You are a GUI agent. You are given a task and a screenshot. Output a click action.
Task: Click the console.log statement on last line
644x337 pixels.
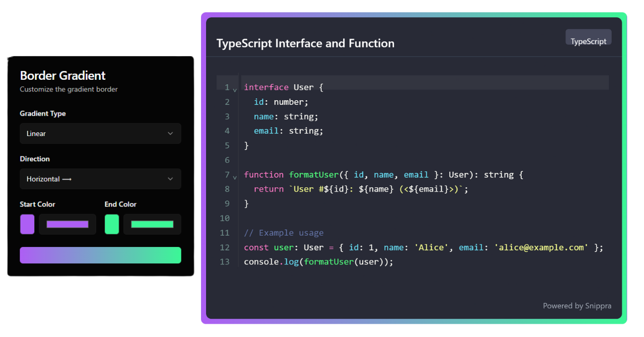click(x=318, y=262)
